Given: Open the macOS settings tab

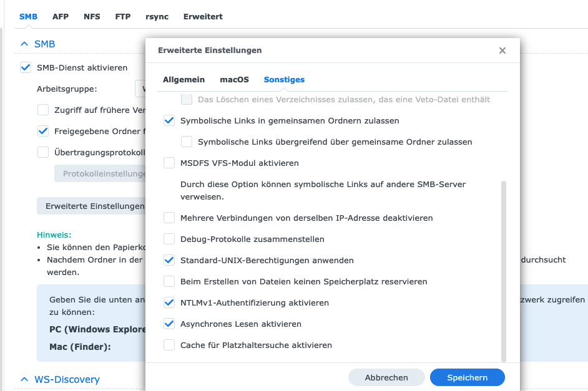Looking at the screenshot, I should (x=234, y=80).
